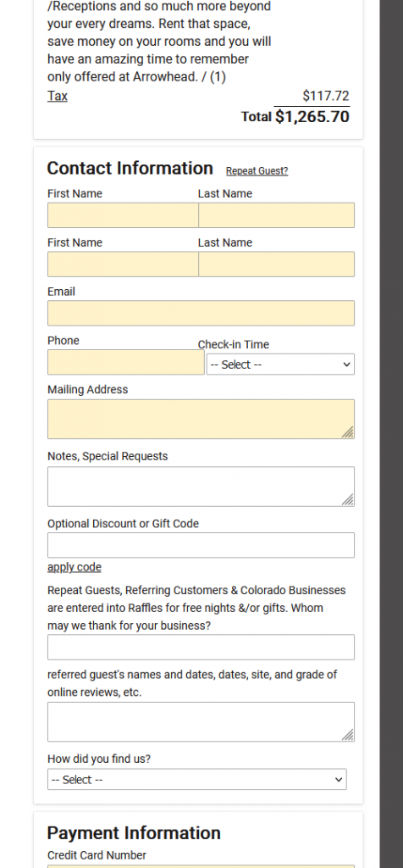Click the referred guest textarea resize handle
Image resolution: width=403 pixels, height=868 pixels.
click(x=348, y=735)
